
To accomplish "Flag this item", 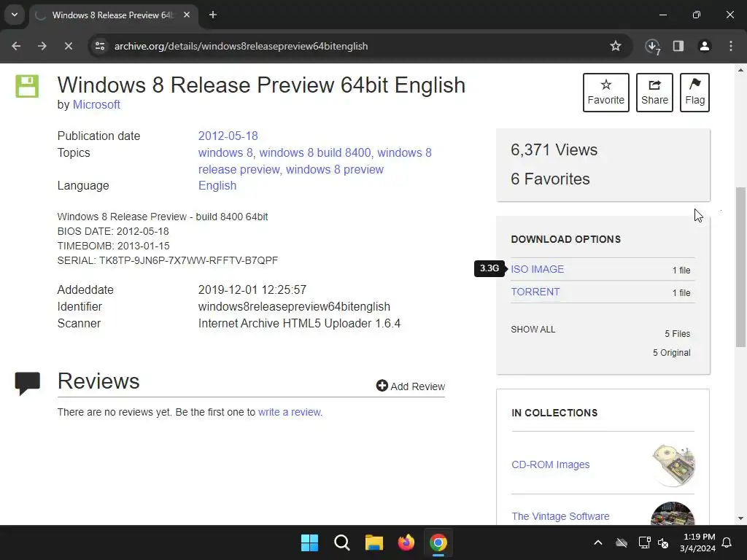I will [695, 93].
